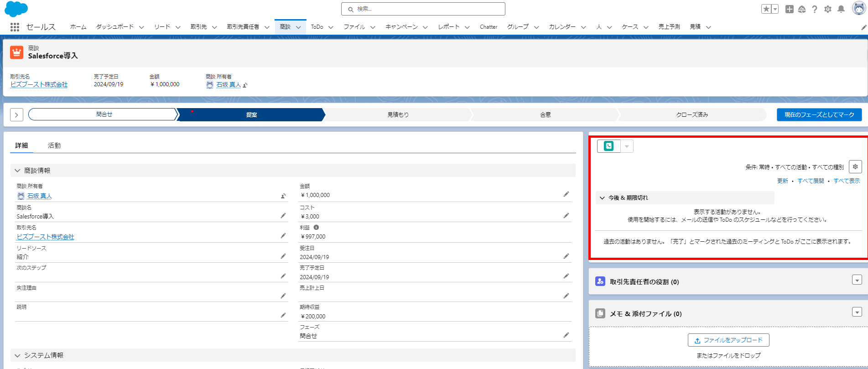The width and height of the screenshot is (868, 369).
Task: Open the guidance center cloud icon
Action: [x=802, y=9]
